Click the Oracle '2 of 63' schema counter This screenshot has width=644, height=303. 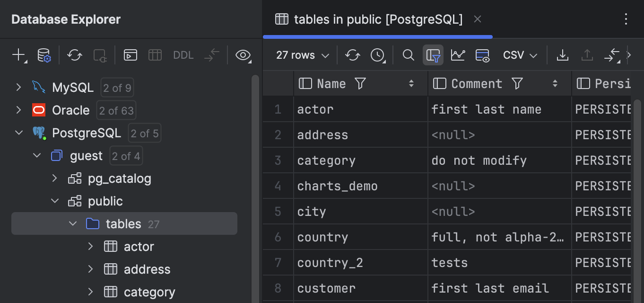pos(116,110)
